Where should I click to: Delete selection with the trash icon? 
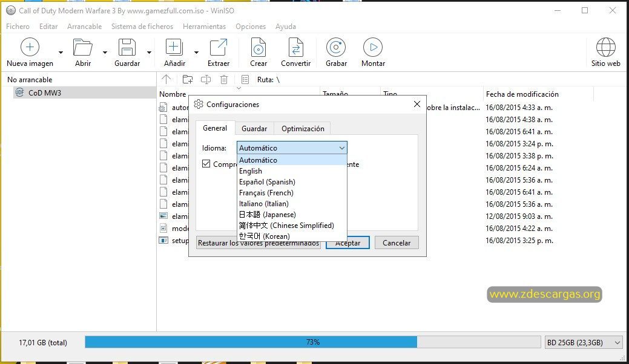click(x=224, y=79)
